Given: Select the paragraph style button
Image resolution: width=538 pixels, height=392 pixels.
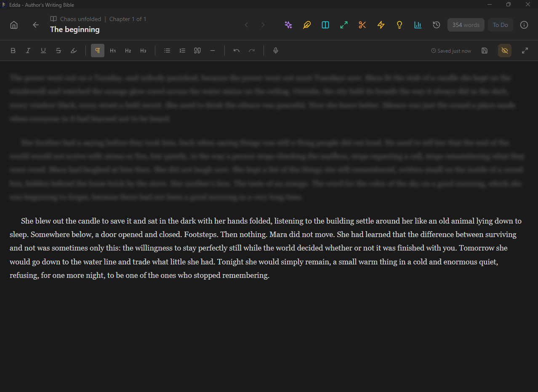Looking at the screenshot, I should tap(98, 51).
